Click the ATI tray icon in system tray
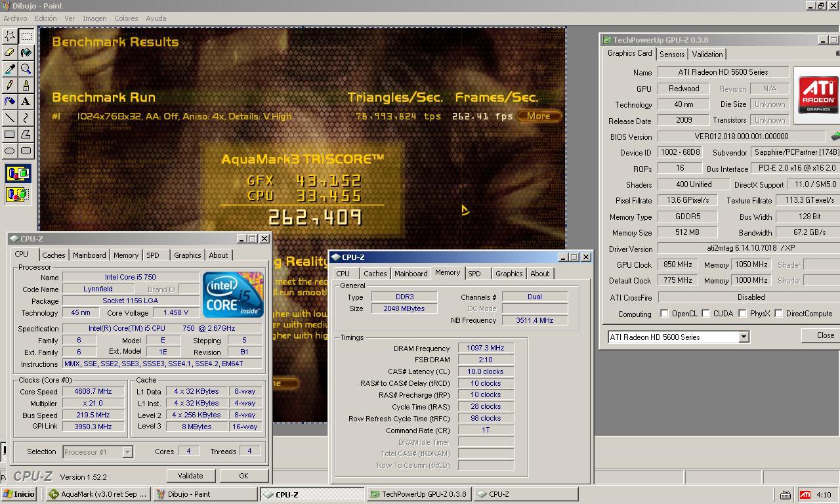This screenshot has height=504, width=840. (805, 495)
